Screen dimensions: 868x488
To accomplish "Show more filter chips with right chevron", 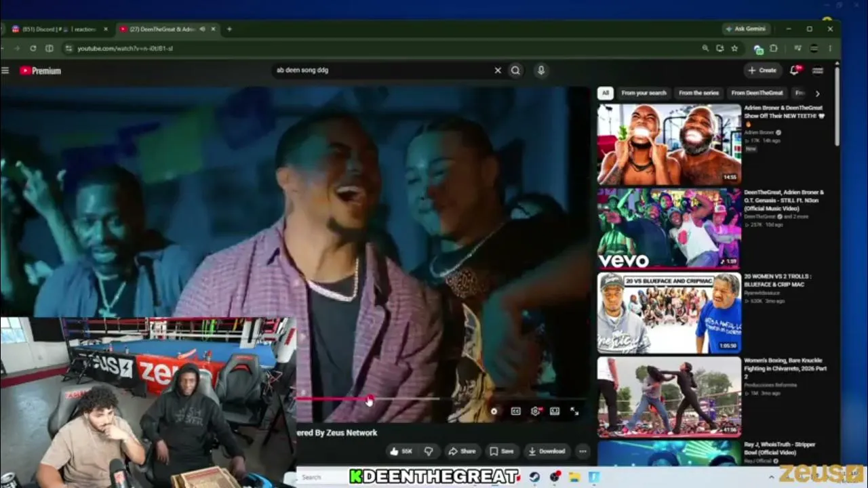I will click(x=817, y=94).
